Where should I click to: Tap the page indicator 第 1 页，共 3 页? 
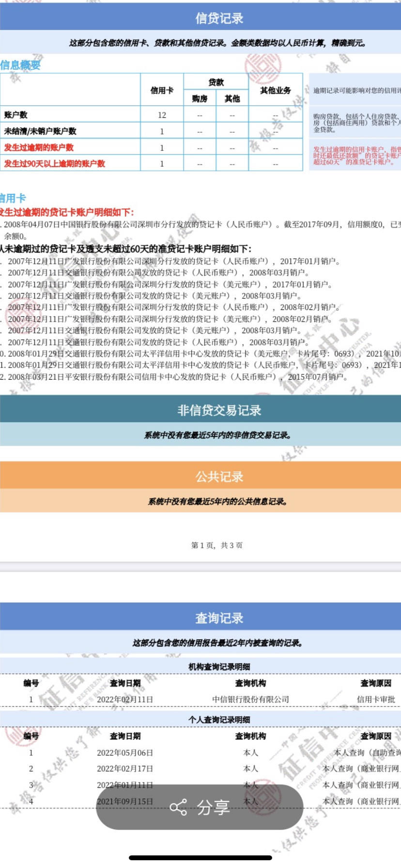point(217,545)
